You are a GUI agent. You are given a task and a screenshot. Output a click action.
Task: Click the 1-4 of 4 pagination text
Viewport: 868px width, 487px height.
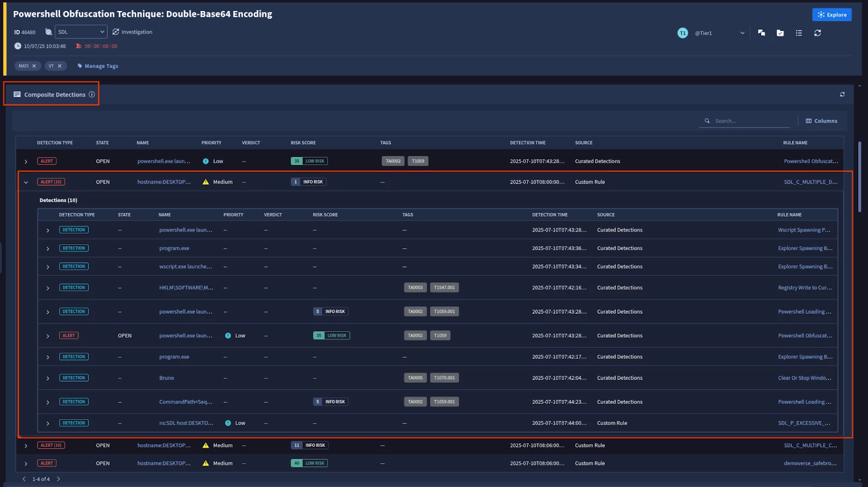(x=41, y=479)
